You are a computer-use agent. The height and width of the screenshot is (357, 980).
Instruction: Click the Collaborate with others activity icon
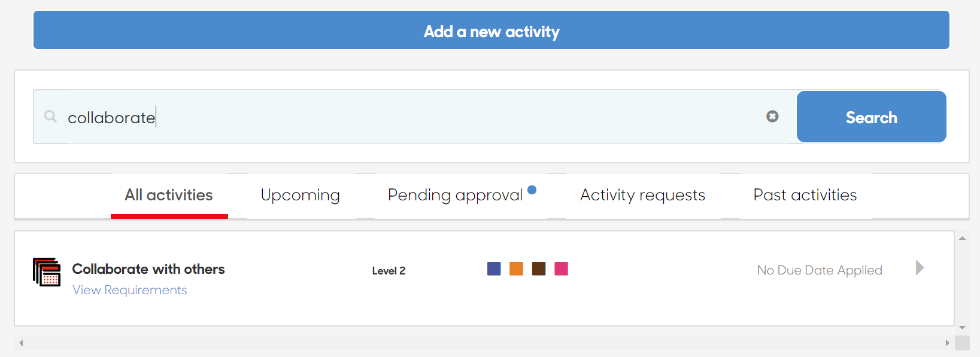[47, 272]
